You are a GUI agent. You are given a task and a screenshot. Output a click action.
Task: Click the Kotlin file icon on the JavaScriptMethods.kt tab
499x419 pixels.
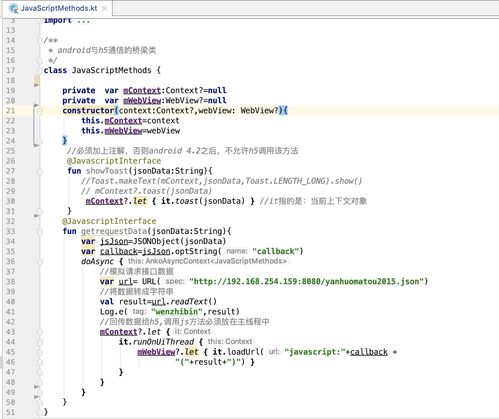(13, 8)
